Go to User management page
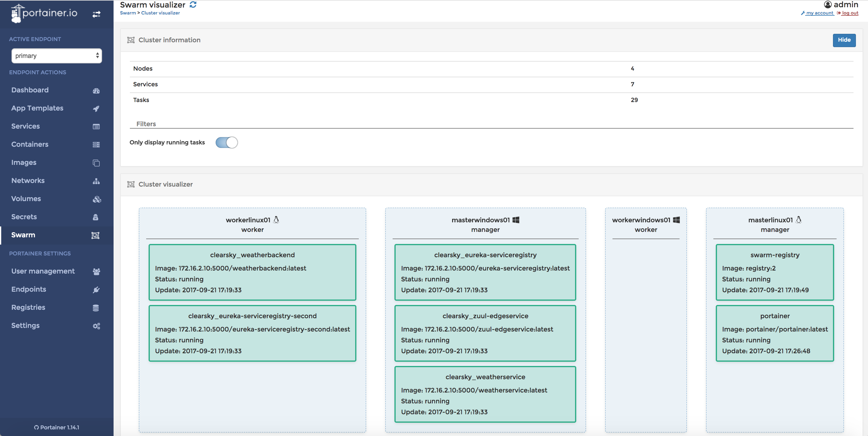This screenshot has width=868, height=436. [x=43, y=271]
